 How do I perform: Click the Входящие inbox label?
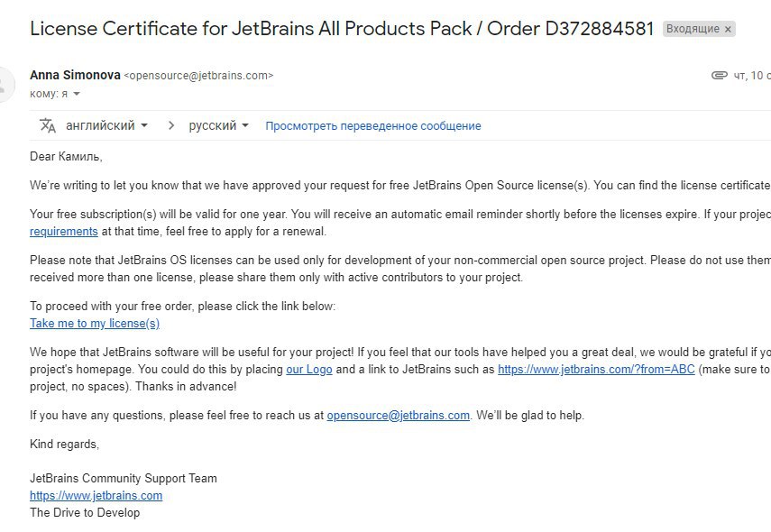pos(693,29)
